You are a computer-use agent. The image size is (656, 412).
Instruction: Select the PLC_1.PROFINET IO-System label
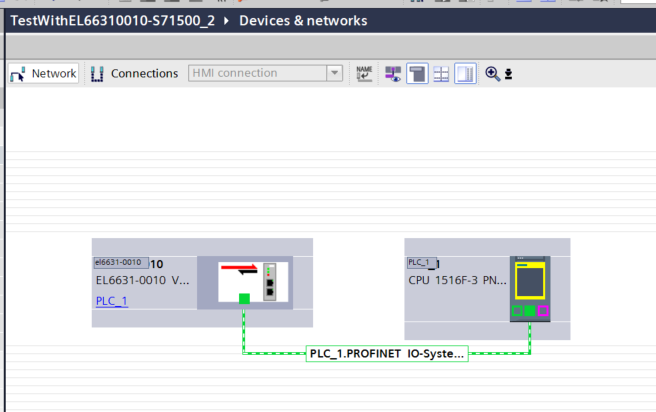coord(387,354)
